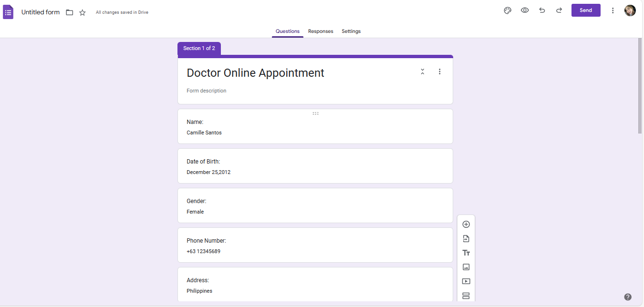Click the redo arrow

559,10
